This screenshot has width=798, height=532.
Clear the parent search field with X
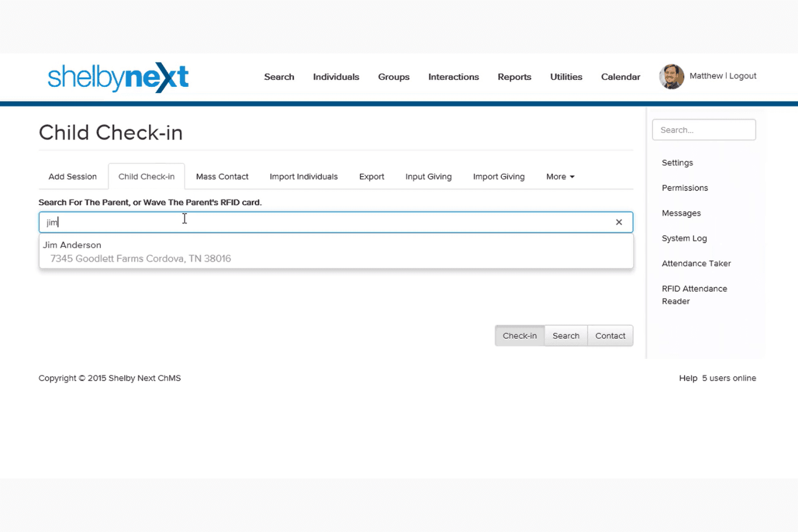619,222
